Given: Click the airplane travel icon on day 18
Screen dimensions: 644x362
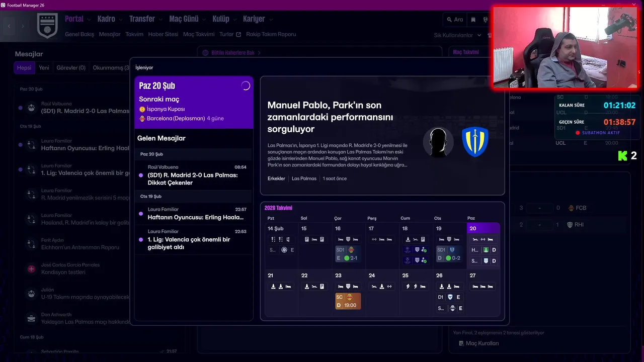Looking at the screenshot, I should click(x=415, y=239).
